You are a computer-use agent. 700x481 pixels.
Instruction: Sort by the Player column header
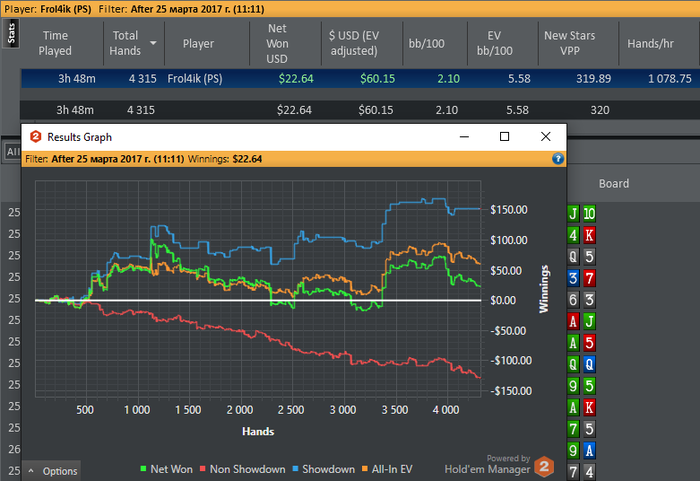(198, 43)
